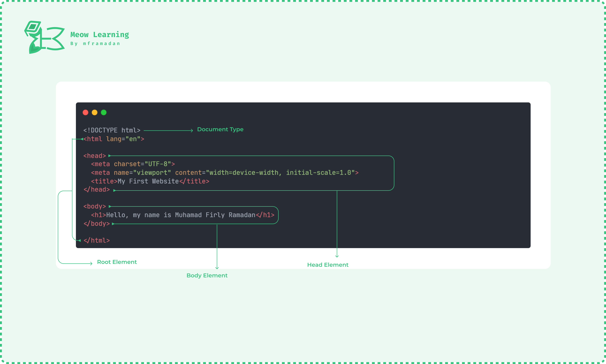Click the h1 "Hello, my name is" line
This screenshot has height=364, width=606.
pos(183,215)
